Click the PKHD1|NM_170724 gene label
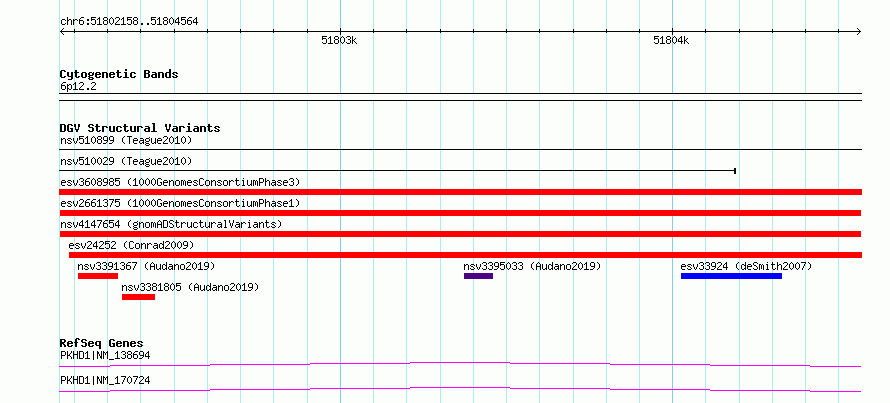Viewport: 890px width, 403px height. pos(105,380)
